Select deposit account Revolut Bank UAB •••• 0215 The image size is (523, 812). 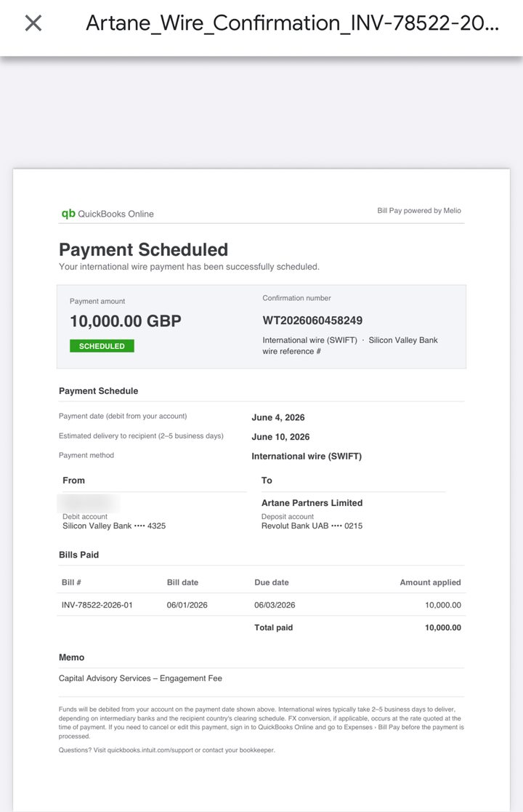(x=312, y=526)
